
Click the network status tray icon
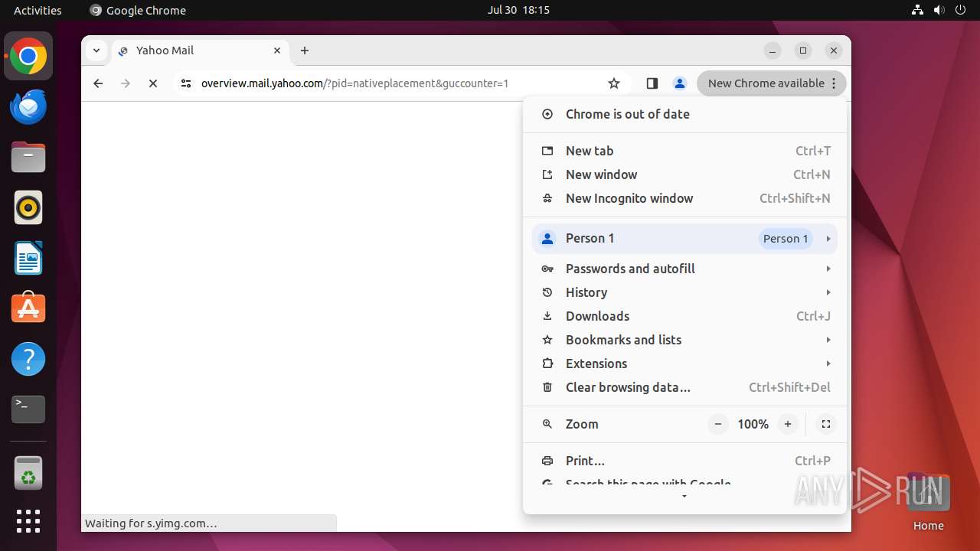coord(918,10)
